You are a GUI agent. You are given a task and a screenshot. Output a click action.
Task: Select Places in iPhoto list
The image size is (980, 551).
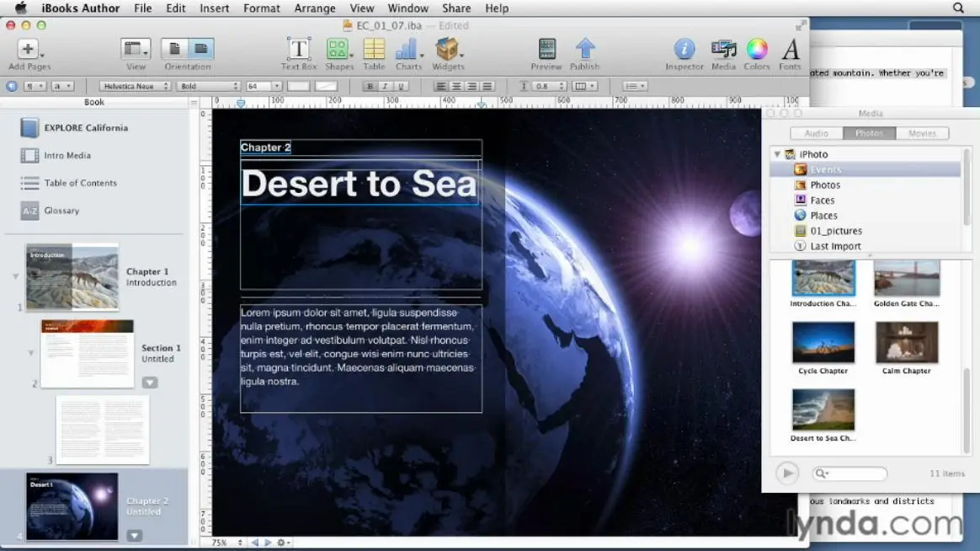(x=823, y=215)
